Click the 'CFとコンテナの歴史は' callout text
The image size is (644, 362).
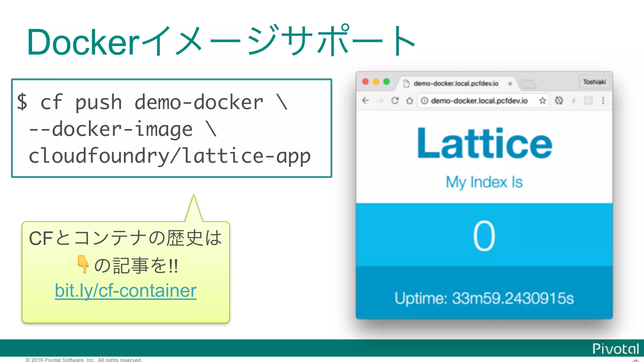pos(125,238)
